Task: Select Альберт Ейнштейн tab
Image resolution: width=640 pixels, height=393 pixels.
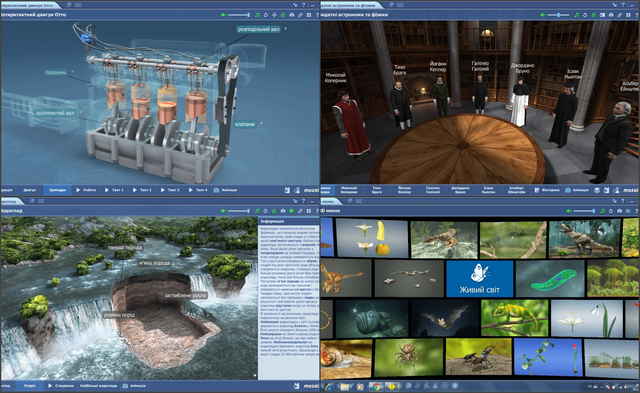Action: tap(516, 190)
